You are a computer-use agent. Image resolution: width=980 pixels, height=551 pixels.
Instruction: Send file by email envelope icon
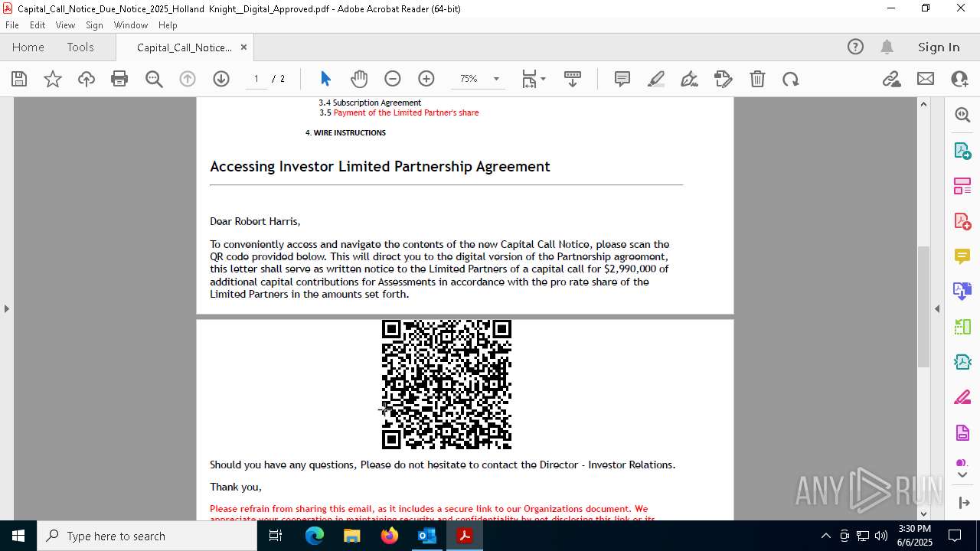pyautogui.click(x=926, y=79)
